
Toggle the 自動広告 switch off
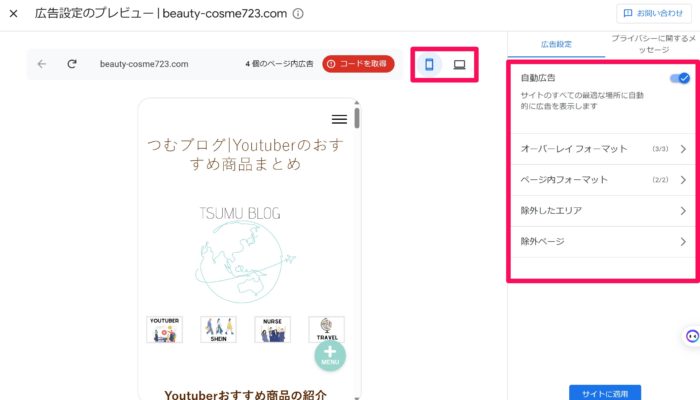click(x=680, y=78)
